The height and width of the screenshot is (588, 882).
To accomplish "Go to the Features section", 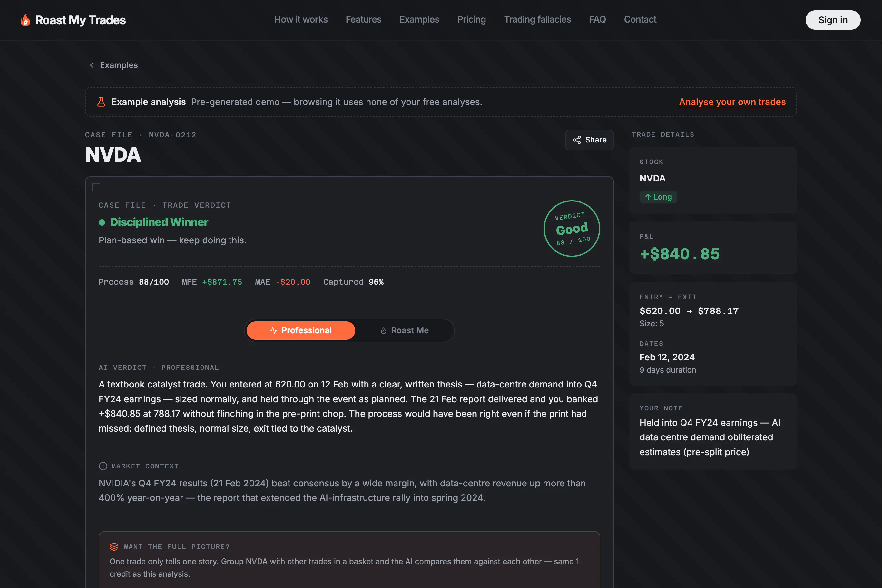I will coord(363,19).
